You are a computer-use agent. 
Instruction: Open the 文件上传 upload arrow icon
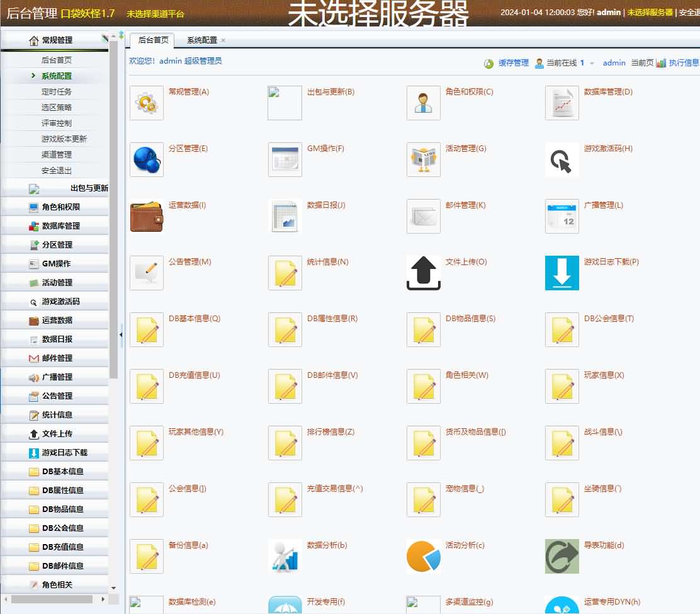[x=423, y=273]
